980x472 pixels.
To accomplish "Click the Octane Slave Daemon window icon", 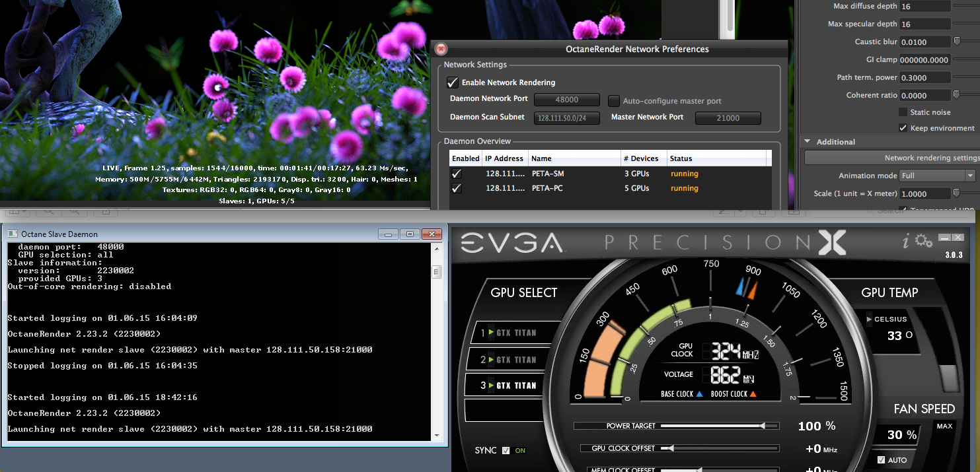I will [13, 234].
